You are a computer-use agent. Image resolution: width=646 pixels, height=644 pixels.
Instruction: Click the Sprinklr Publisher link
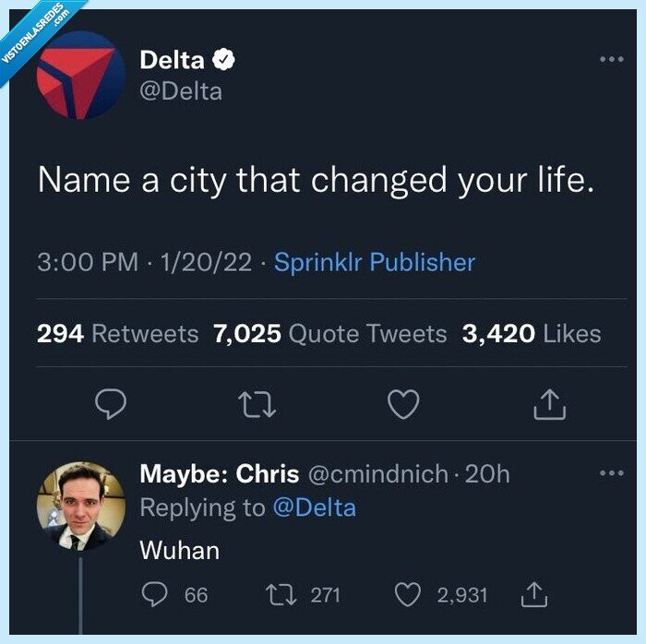[x=375, y=262]
